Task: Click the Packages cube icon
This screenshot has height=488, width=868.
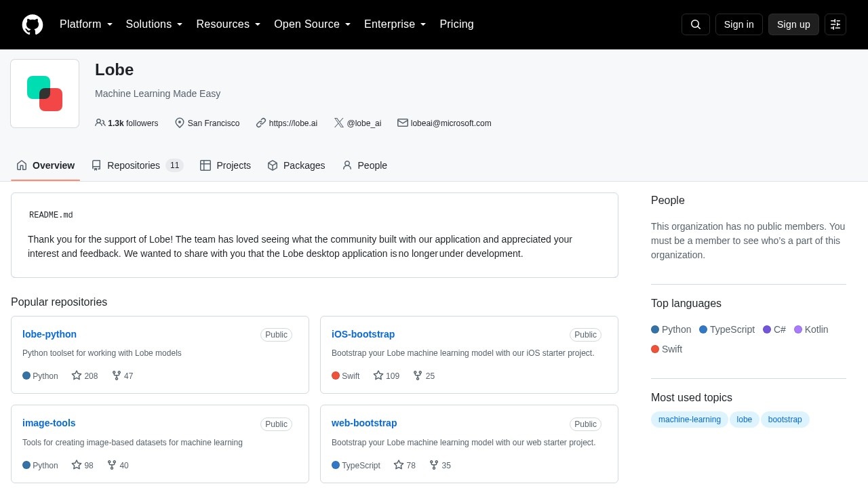Action: pos(273,165)
